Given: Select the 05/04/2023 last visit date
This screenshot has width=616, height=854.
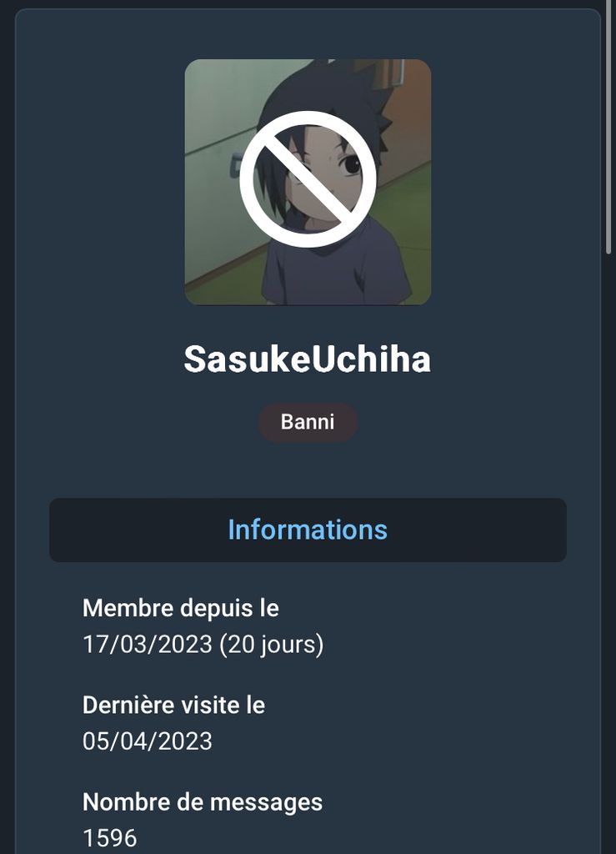Looking at the screenshot, I should tap(148, 741).
